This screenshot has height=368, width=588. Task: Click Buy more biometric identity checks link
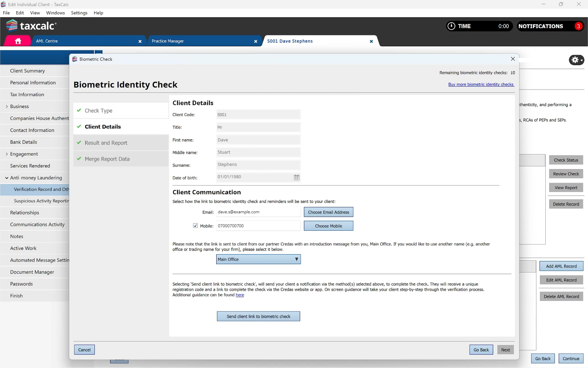point(481,85)
